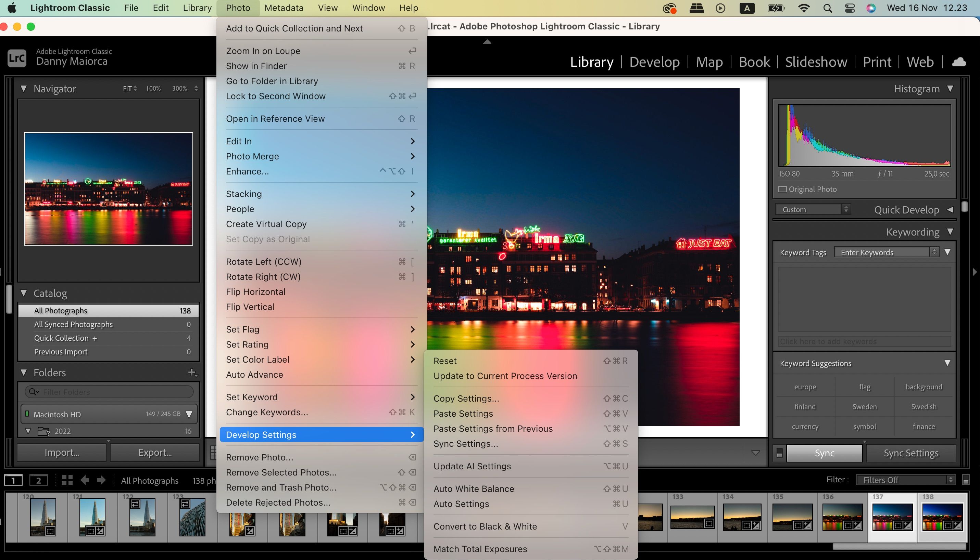This screenshot has width=980, height=560.
Task: Click the Import button
Action: [x=62, y=453]
